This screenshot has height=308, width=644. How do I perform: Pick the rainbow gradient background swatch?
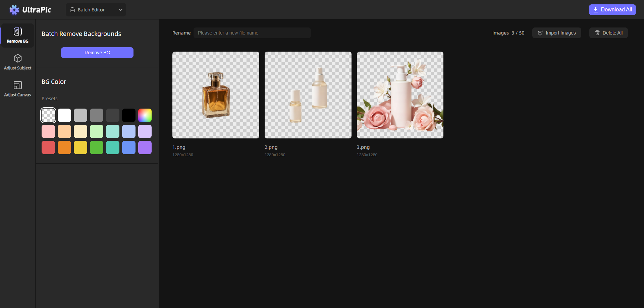pyautogui.click(x=145, y=115)
